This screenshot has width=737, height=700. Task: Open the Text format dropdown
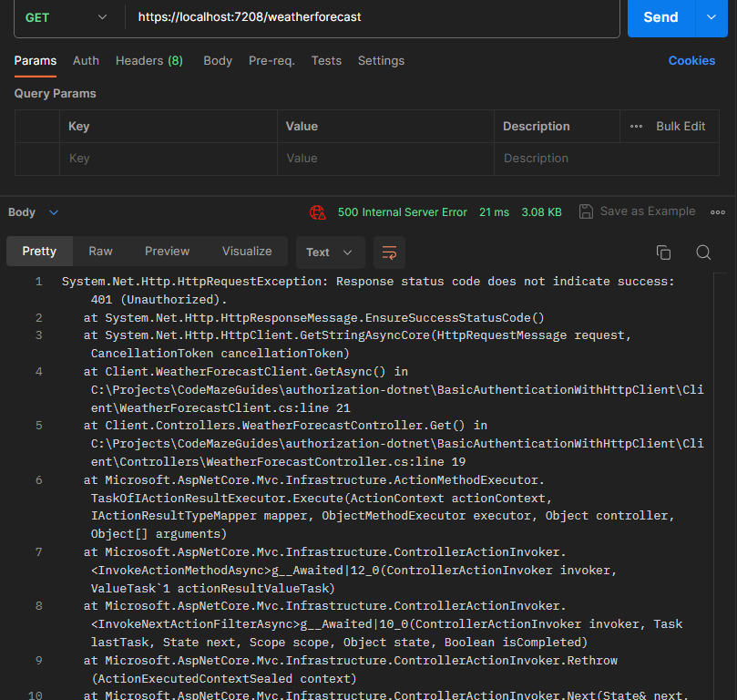[x=330, y=252]
